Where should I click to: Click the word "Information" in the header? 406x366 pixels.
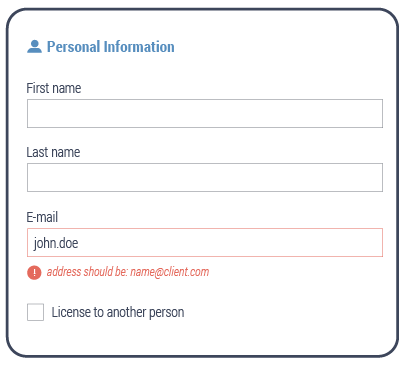[139, 47]
